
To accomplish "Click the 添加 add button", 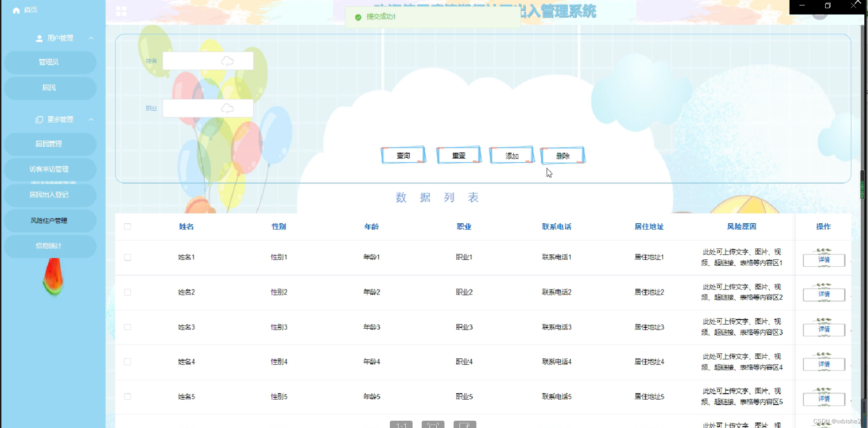I will [x=512, y=156].
